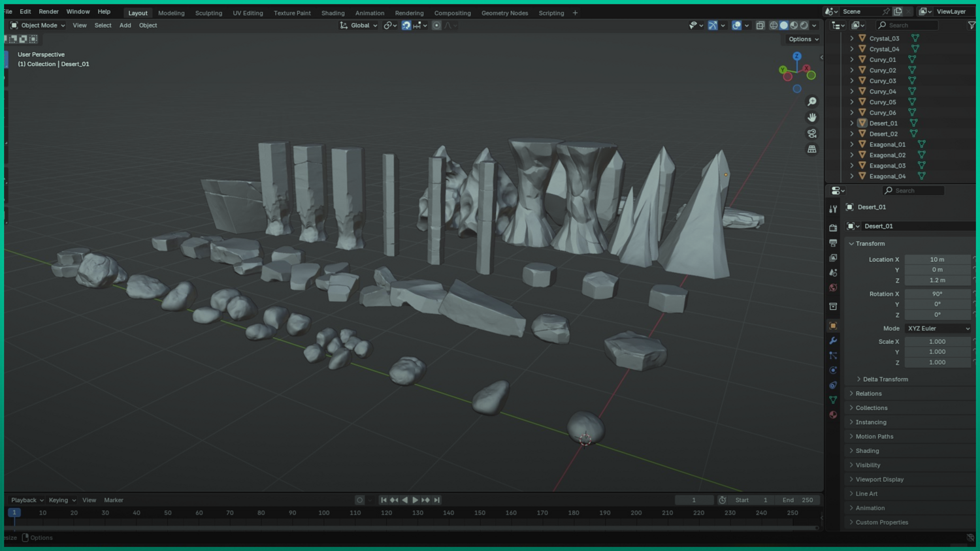Viewport: 980px width, 551px height.
Task: Open the timeline Keying menu
Action: pyautogui.click(x=62, y=500)
